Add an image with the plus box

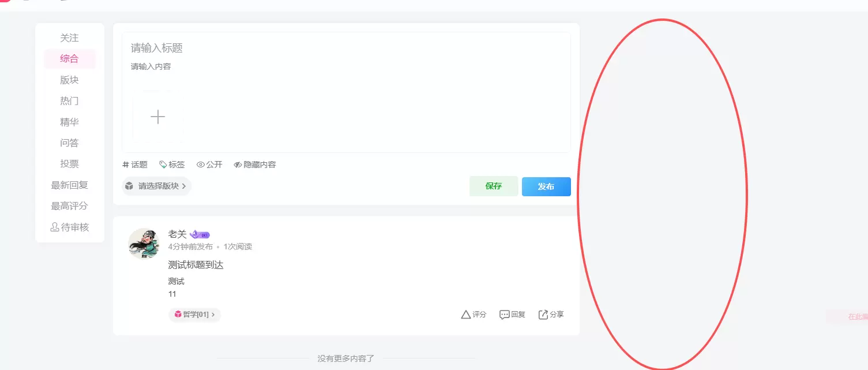(157, 117)
